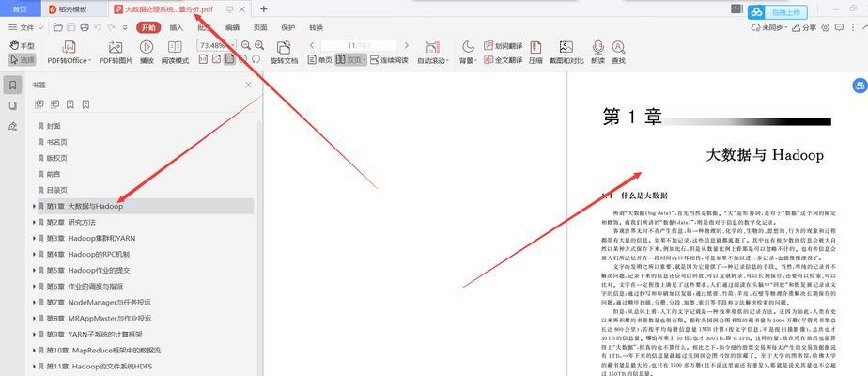Open the annotations sidebar icon
This screenshot has width=868, height=376.
pyautogui.click(x=13, y=126)
